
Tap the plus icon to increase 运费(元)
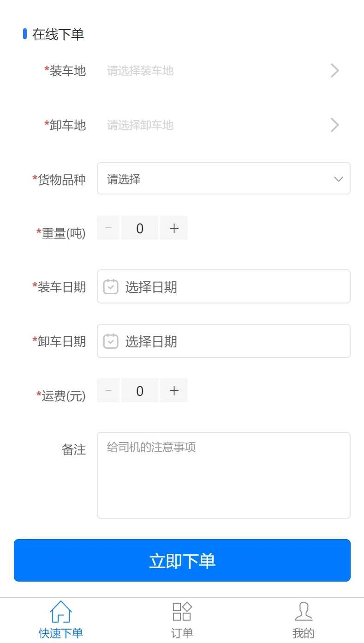[174, 390]
